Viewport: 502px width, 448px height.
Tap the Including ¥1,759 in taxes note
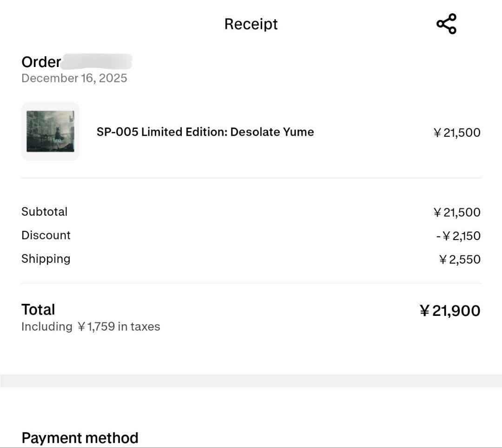point(91,327)
